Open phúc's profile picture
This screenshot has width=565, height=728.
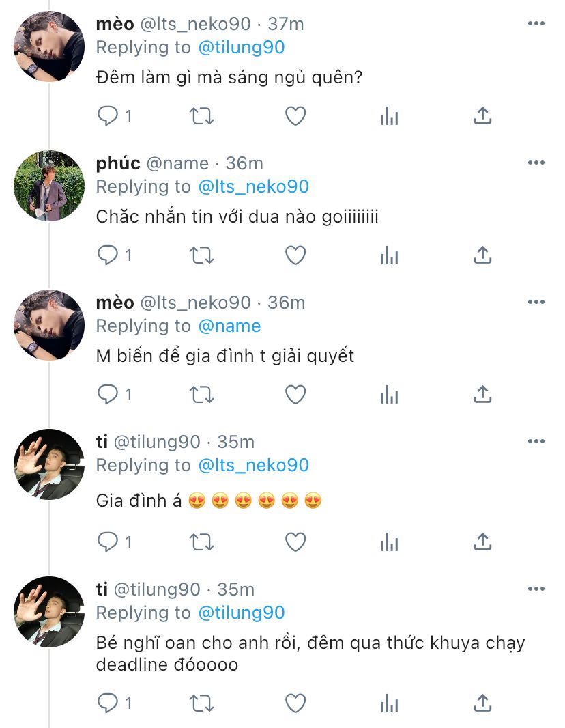click(49, 186)
